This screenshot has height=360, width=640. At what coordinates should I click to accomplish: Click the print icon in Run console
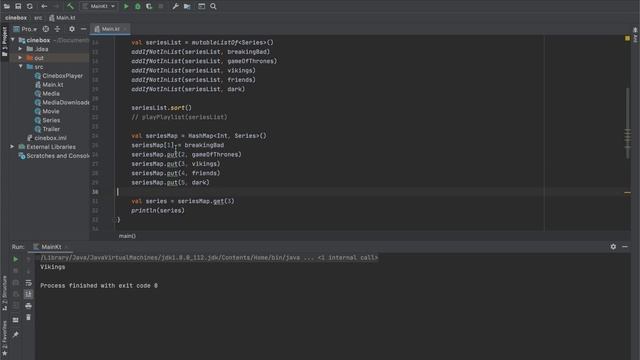[29, 306]
